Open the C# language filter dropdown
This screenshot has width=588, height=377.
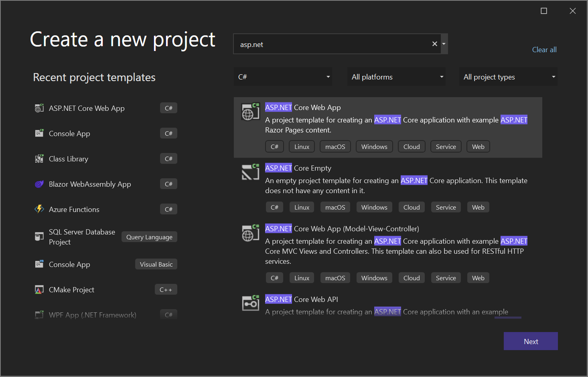(x=283, y=76)
